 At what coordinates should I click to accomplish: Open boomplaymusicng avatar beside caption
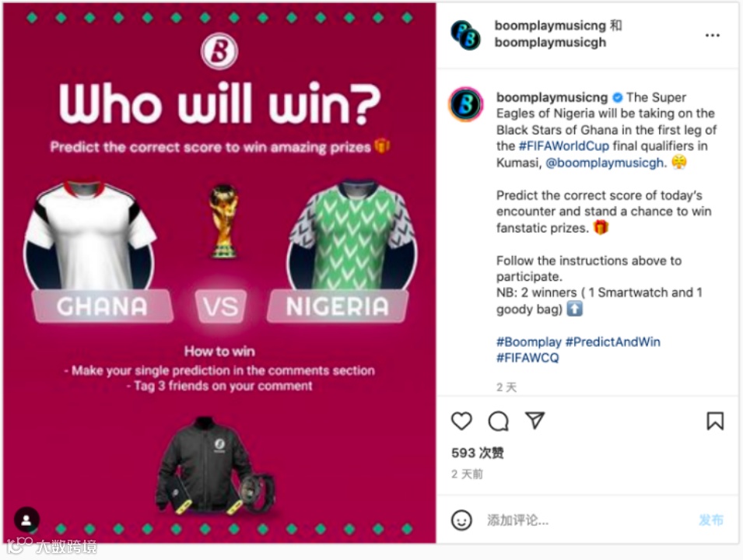tap(466, 104)
